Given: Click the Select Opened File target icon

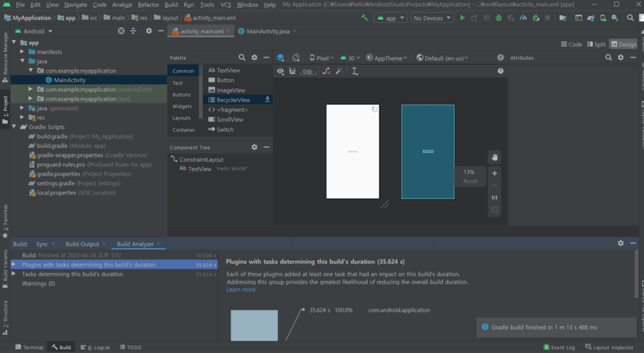Looking at the screenshot, I should [121, 31].
